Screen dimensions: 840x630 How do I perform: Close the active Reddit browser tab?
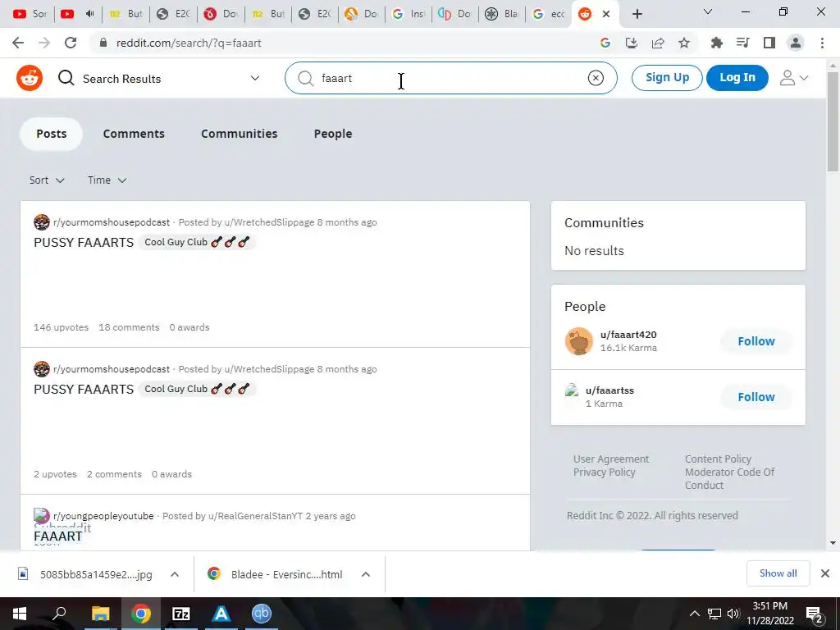(x=606, y=14)
